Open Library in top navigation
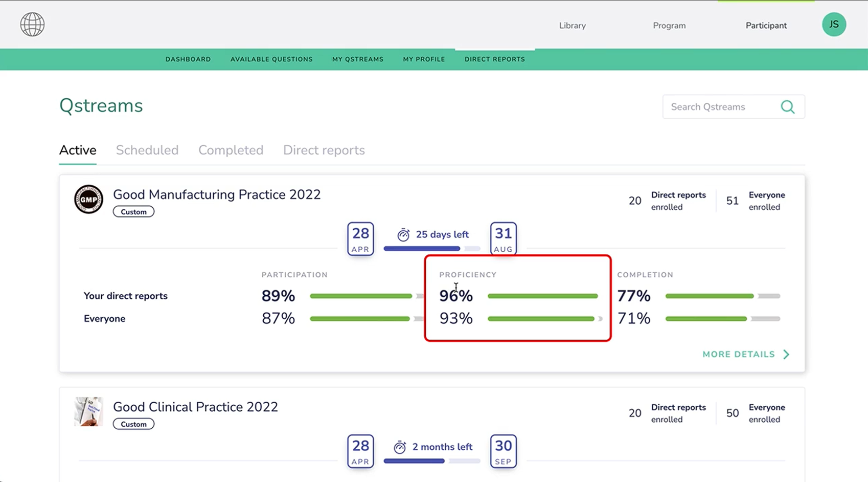 tap(572, 26)
